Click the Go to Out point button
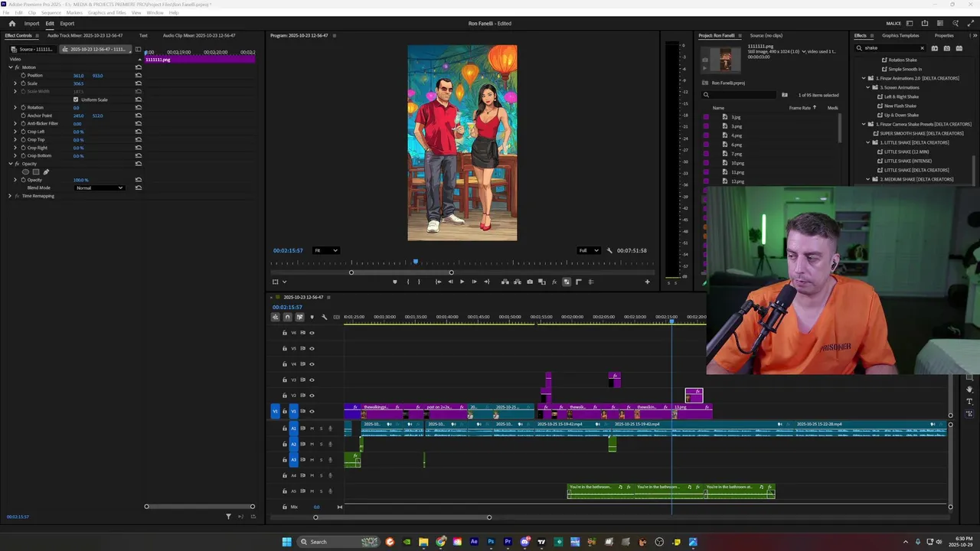This screenshot has width=980, height=551. click(x=486, y=282)
